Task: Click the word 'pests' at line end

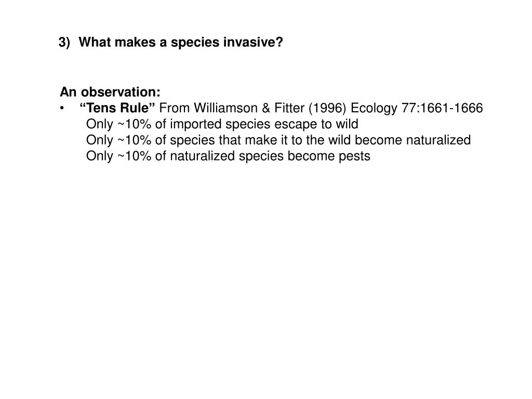Action: coord(354,157)
